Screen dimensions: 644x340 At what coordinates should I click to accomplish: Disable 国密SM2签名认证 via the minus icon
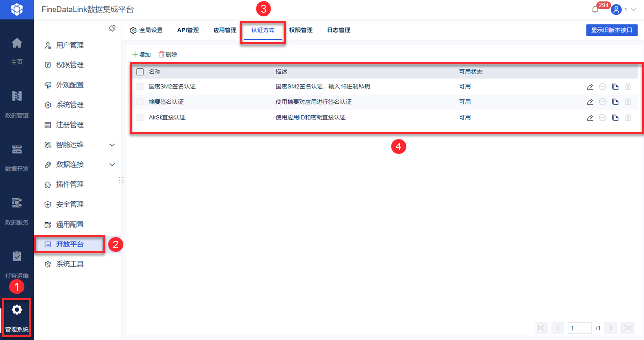[602, 87]
